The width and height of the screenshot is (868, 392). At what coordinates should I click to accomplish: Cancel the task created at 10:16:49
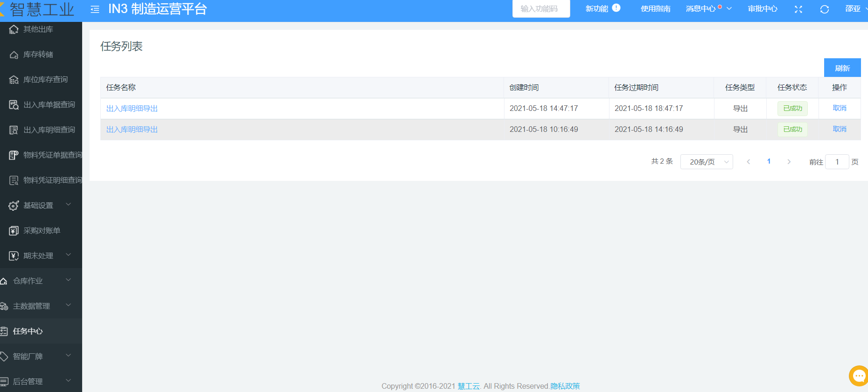click(839, 129)
